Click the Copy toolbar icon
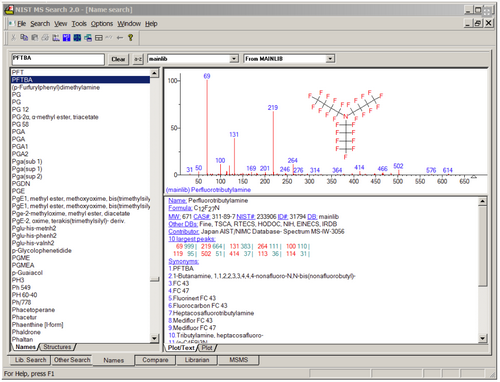The image size is (500, 382). pyautogui.click(x=24, y=38)
